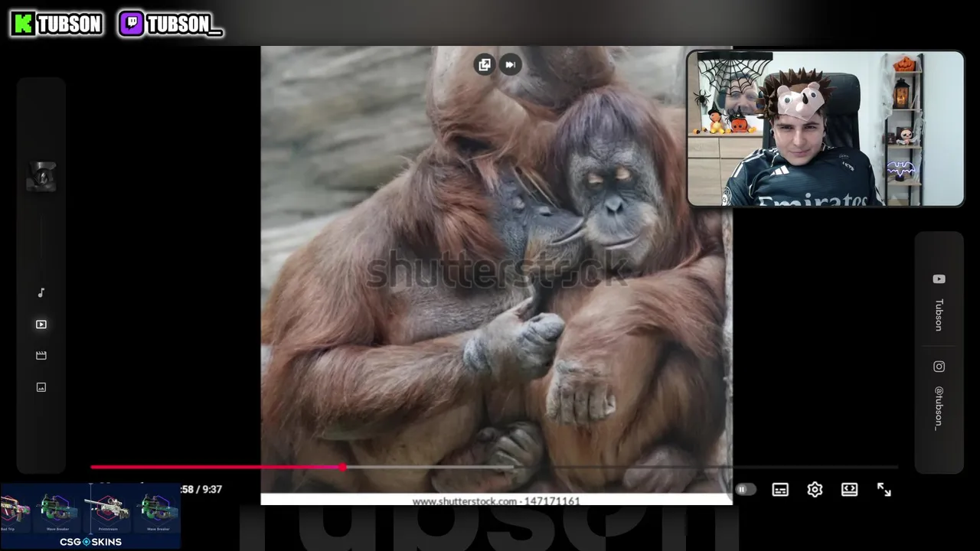The width and height of the screenshot is (980, 551).
Task: Click the vertical Tubson YouTube label
Action: (x=939, y=315)
